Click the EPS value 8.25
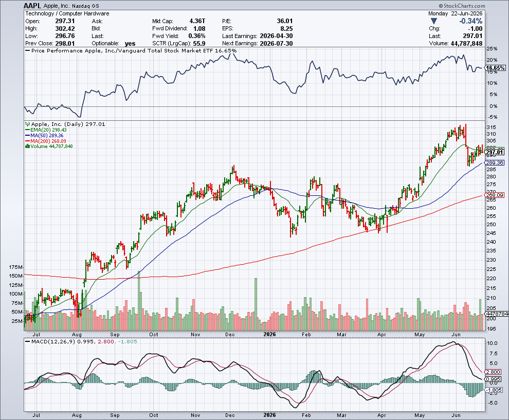Screen dimensions: 509x420 click(x=287, y=29)
